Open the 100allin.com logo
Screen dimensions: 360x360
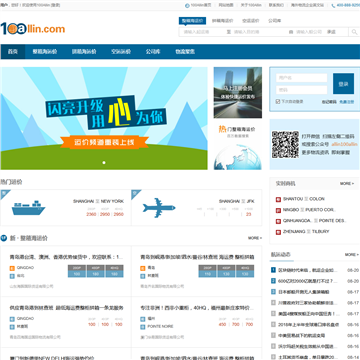click(33, 29)
